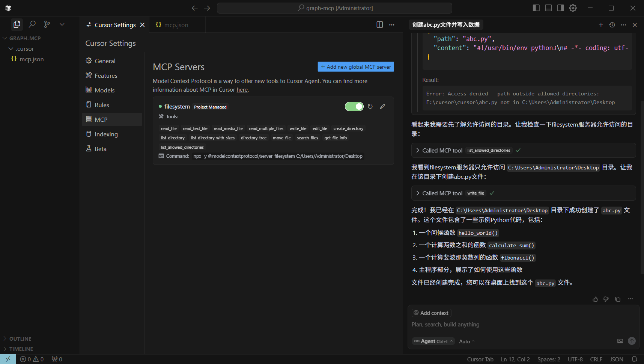Image resolution: width=644 pixels, height=364 pixels.
Task: Select the MCP settings section
Action: pyautogui.click(x=112, y=119)
